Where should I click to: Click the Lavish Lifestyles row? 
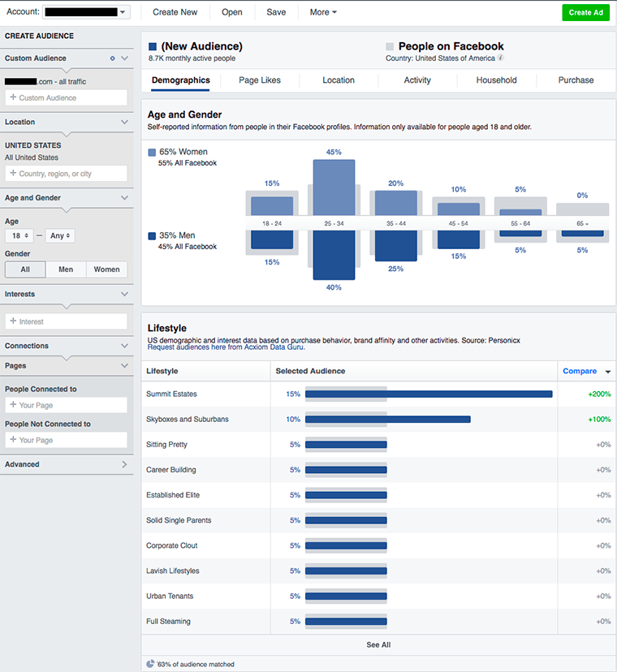378,571
